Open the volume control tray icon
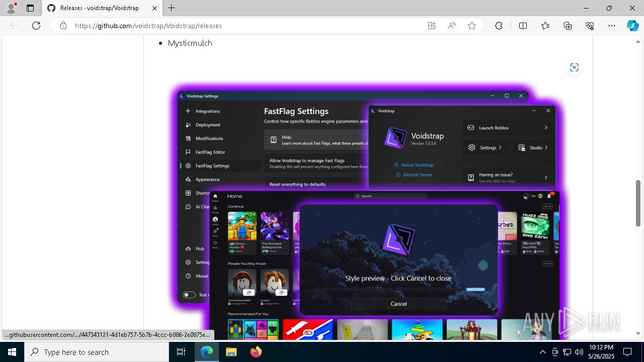 [579, 352]
